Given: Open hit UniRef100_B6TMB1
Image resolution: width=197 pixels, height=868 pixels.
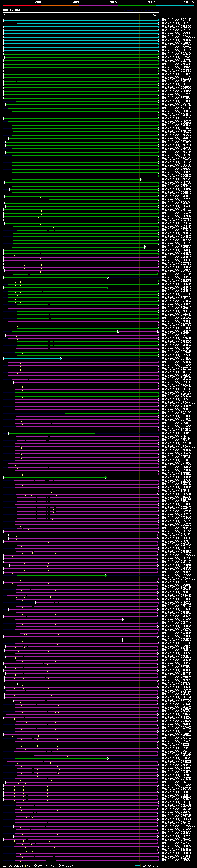Looking at the screenshot, I should tap(177, 98).
